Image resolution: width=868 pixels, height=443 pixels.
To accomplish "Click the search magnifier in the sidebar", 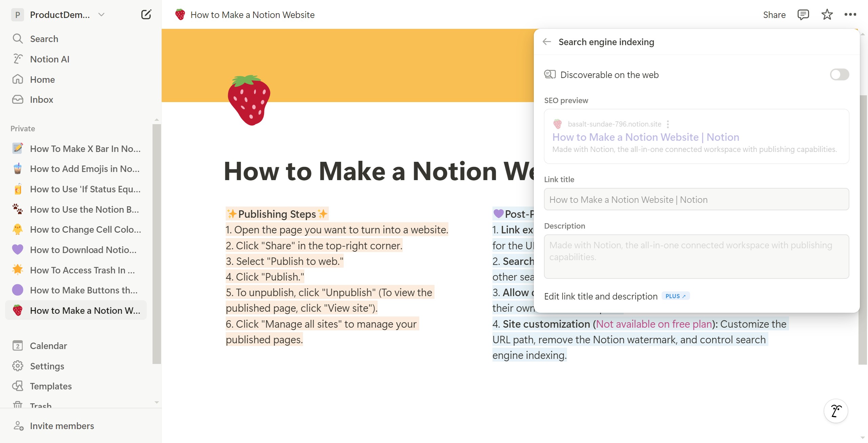I will point(18,39).
